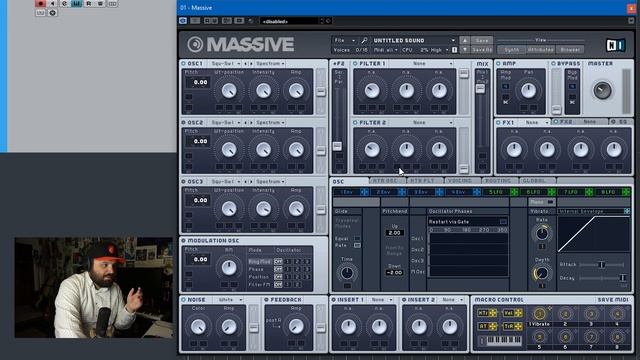Toggle OSC2 power button

click(x=183, y=122)
